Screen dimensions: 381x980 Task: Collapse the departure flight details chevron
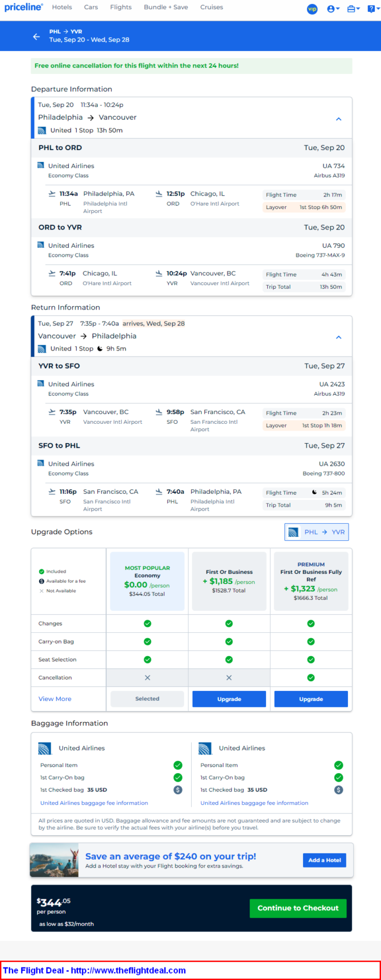338,119
